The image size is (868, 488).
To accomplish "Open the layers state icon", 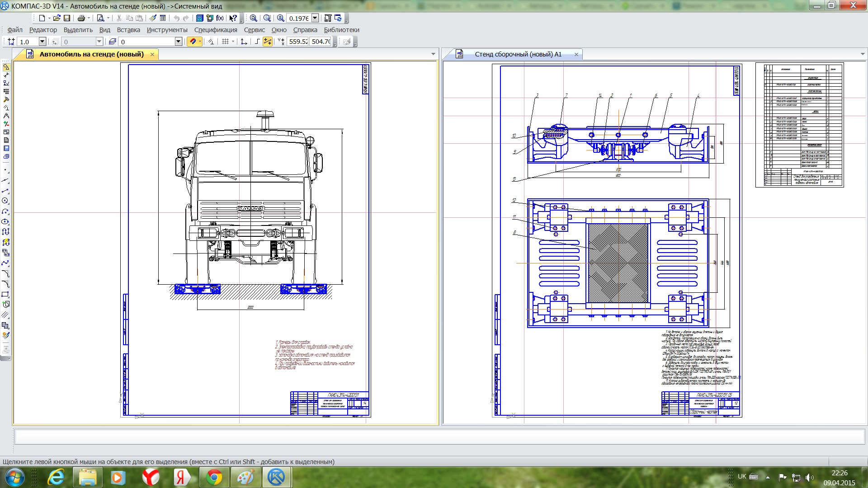I will 113,42.
